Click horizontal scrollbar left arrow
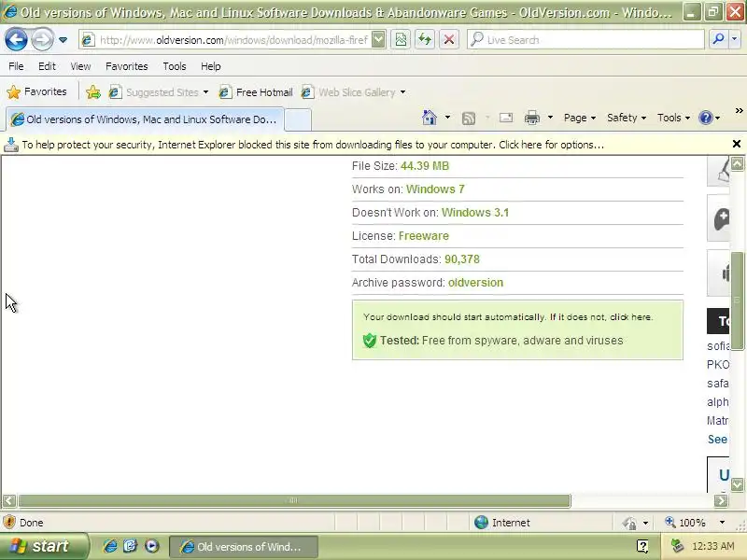 [9, 500]
